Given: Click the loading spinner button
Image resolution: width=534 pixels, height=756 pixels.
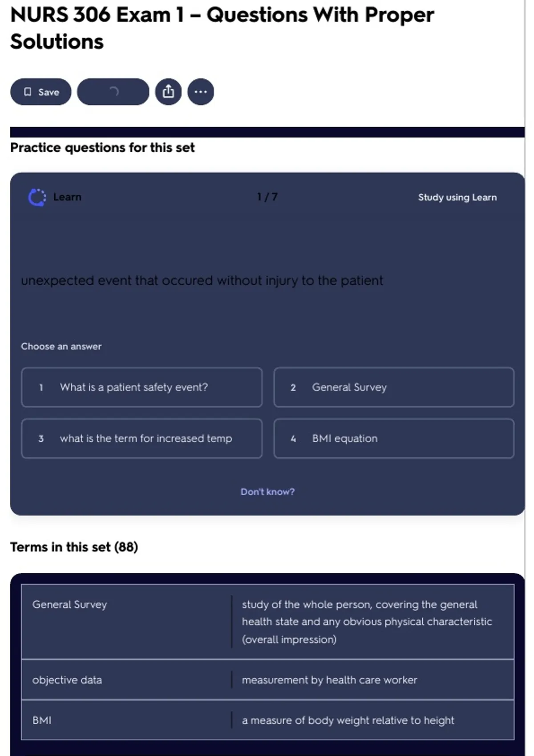Looking at the screenshot, I should [113, 92].
